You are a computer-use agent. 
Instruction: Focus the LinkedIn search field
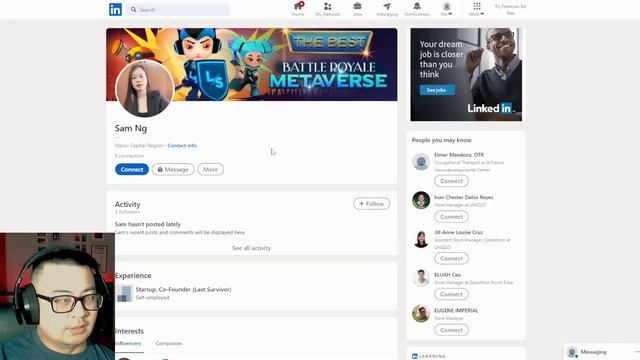coord(177,9)
